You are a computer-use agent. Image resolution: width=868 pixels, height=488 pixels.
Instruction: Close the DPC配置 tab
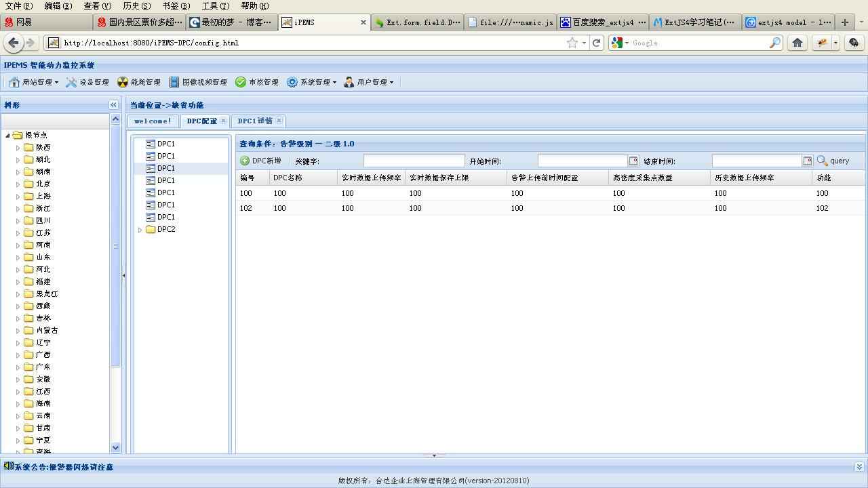223,121
